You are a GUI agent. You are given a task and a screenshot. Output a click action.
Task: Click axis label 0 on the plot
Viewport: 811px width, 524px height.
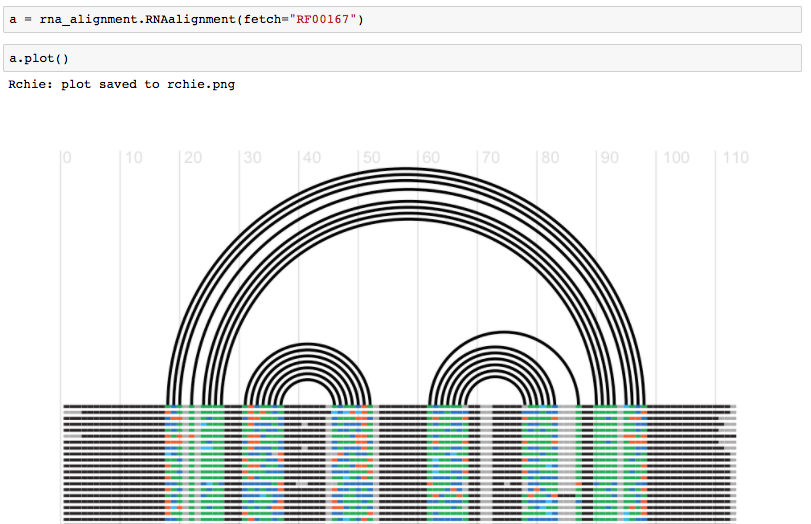pos(67,158)
